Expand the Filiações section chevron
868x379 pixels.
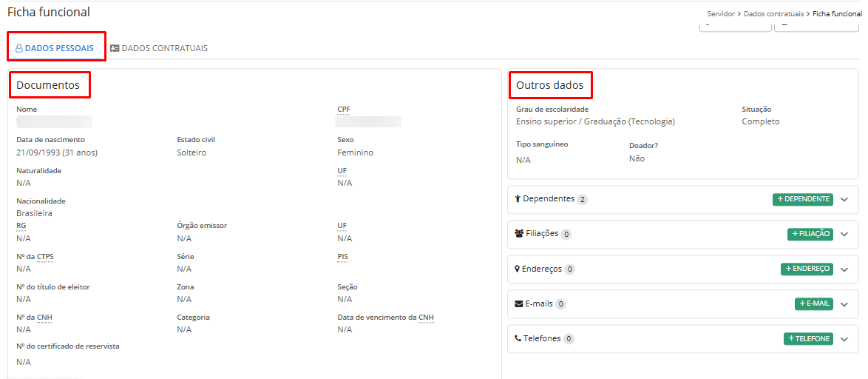point(844,235)
